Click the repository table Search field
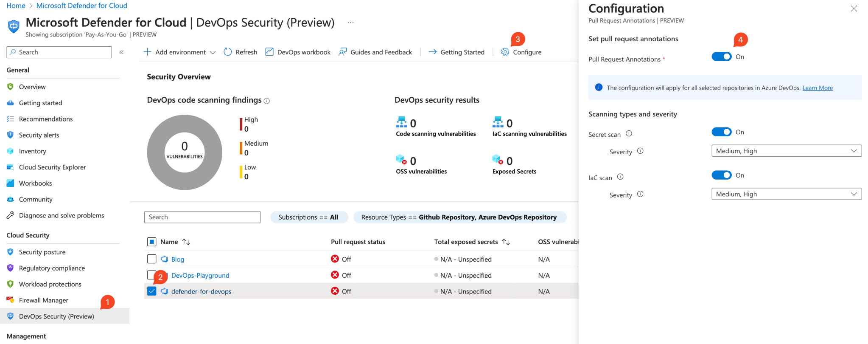 (202, 217)
